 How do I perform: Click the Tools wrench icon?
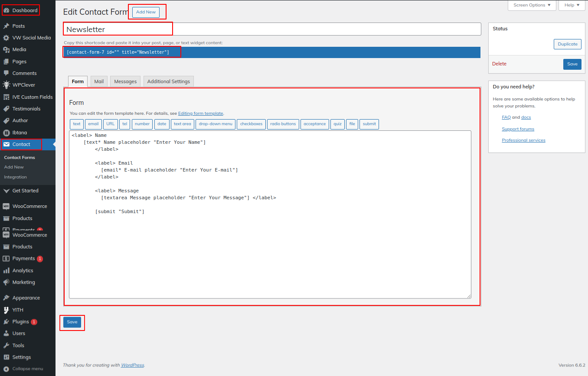7,346
